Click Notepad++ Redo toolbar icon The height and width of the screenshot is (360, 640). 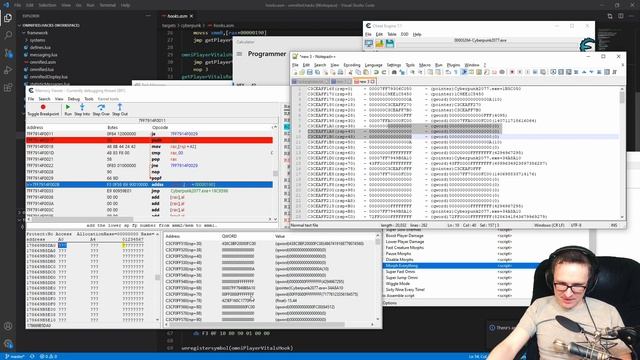(x=384, y=72)
